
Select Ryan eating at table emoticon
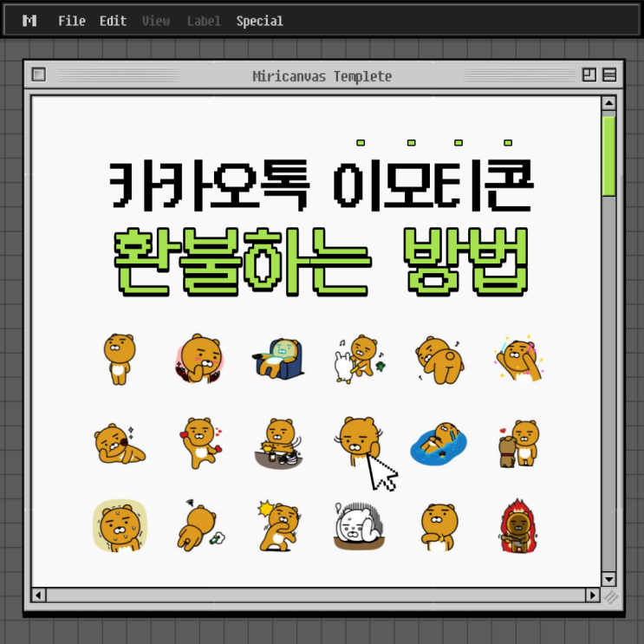(279, 444)
